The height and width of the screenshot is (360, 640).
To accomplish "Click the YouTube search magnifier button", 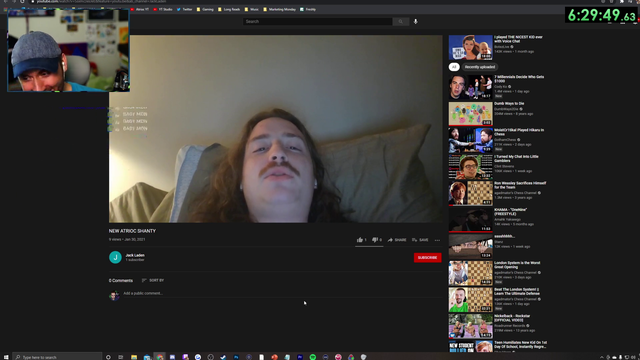I will [x=400, y=21].
